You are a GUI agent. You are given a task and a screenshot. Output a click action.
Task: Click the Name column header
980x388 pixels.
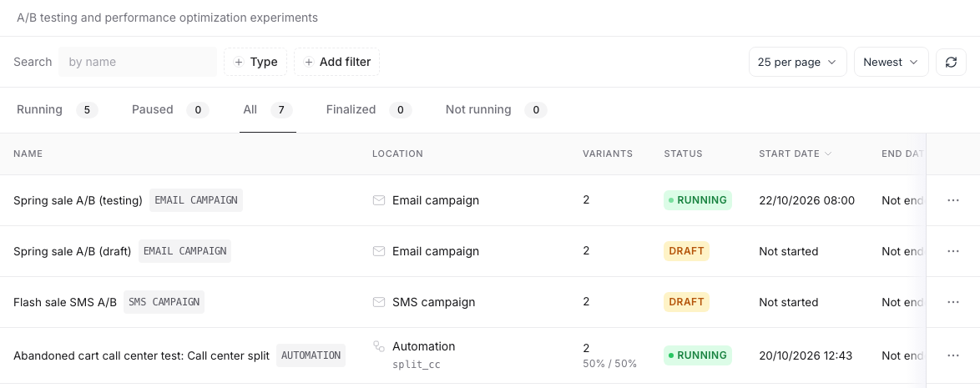[x=28, y=154]
